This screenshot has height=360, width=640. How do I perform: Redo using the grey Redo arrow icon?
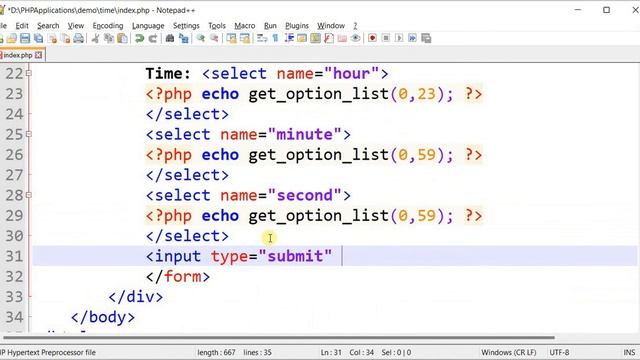click(153, 38)
